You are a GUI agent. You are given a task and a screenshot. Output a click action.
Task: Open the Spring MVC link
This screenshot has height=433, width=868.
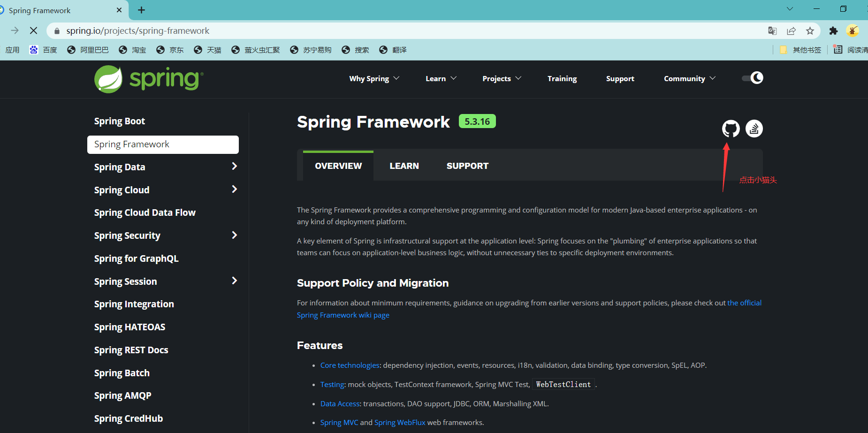pos(339,422)
